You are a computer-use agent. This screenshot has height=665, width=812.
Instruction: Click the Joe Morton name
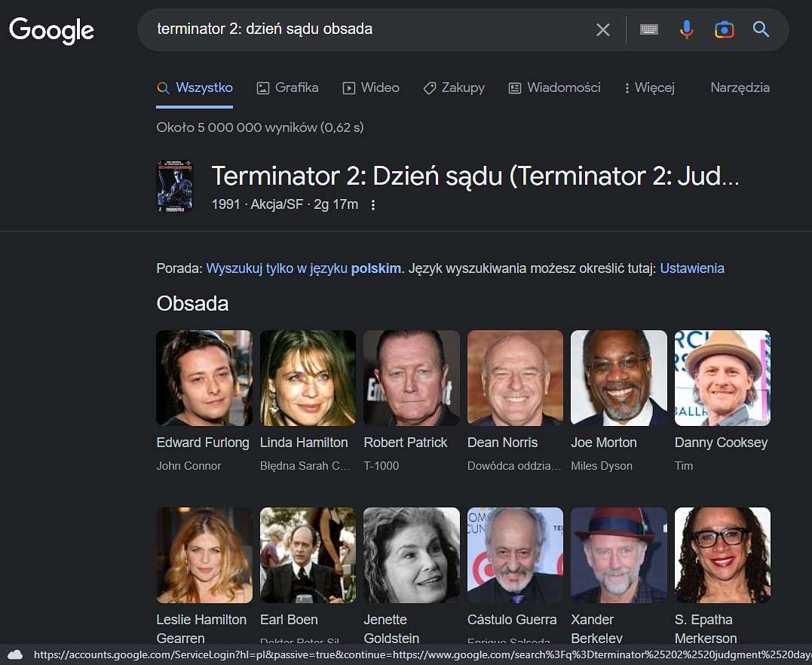coord(604,443)
